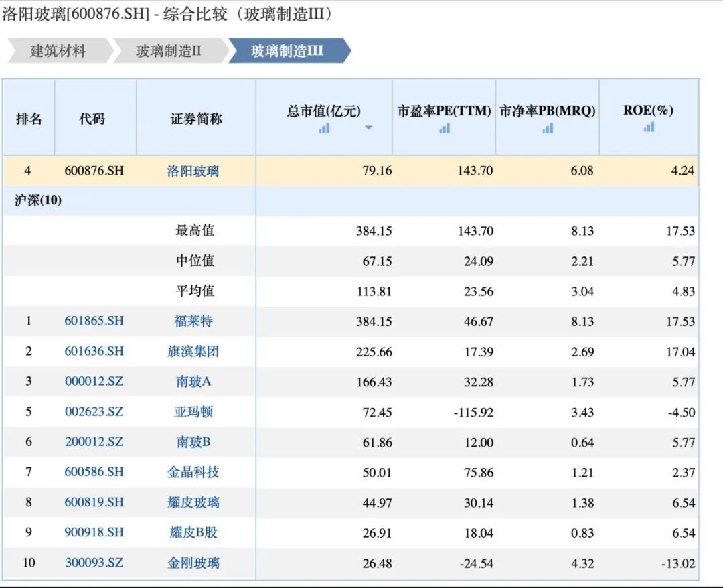
Task: Toggle the sort arrow in 总市值 column
Action: pyautogui.click(x=368, y=128)
